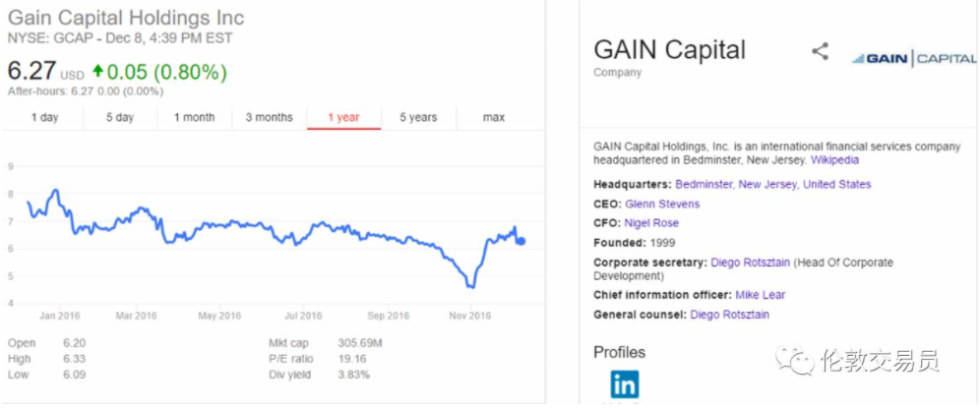The width and height of the screenshot is (980, 411).
Task: Switch to the 5 day tab
Action: (x=120, y=118)
